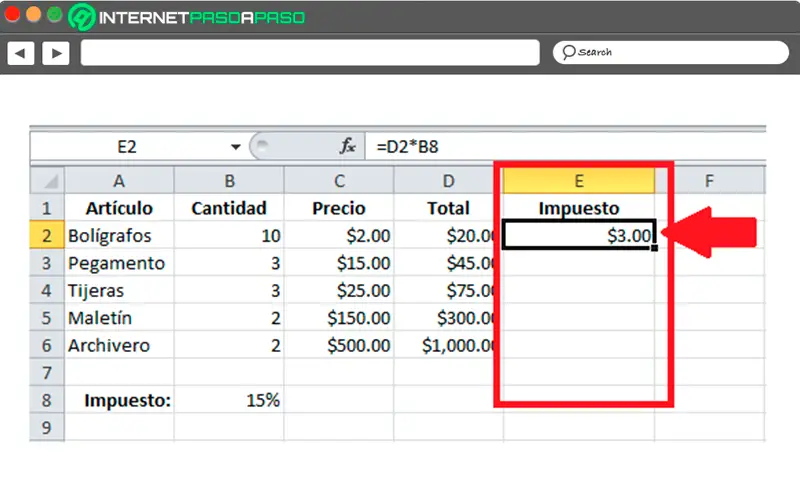Select the $500.00 price cell
The image size is (800, 500).
(339, 345)
